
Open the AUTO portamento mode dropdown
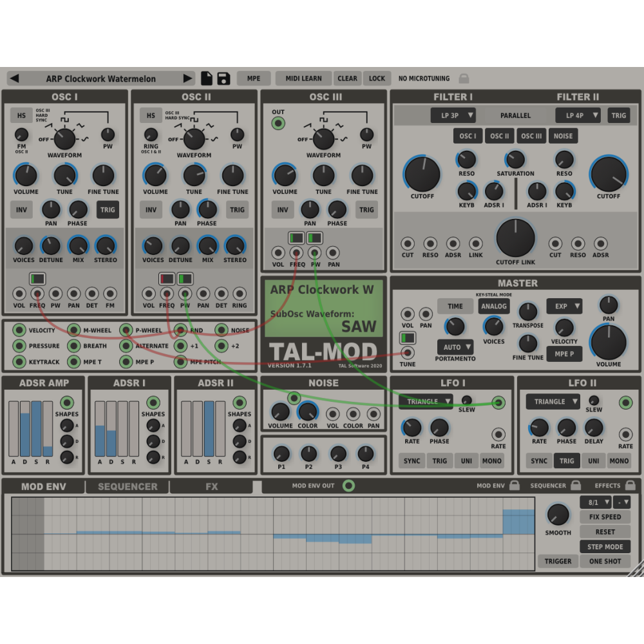pos(455,346)
